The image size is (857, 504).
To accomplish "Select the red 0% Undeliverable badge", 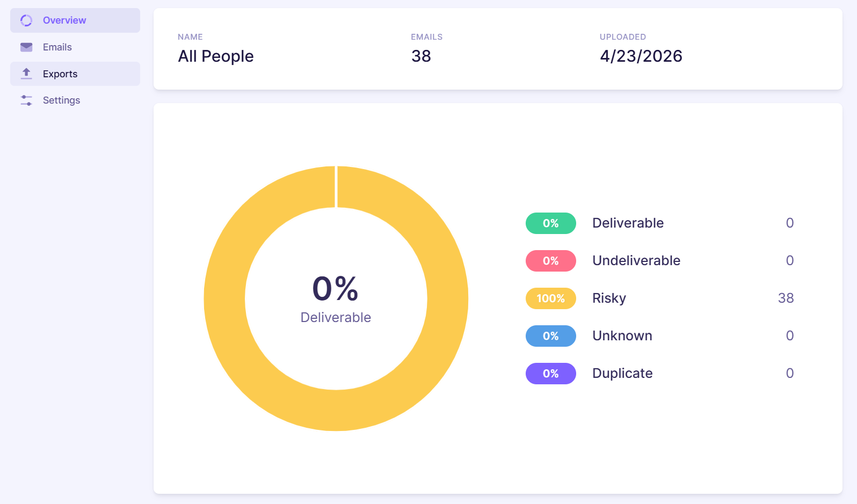I will pos(551,261).
